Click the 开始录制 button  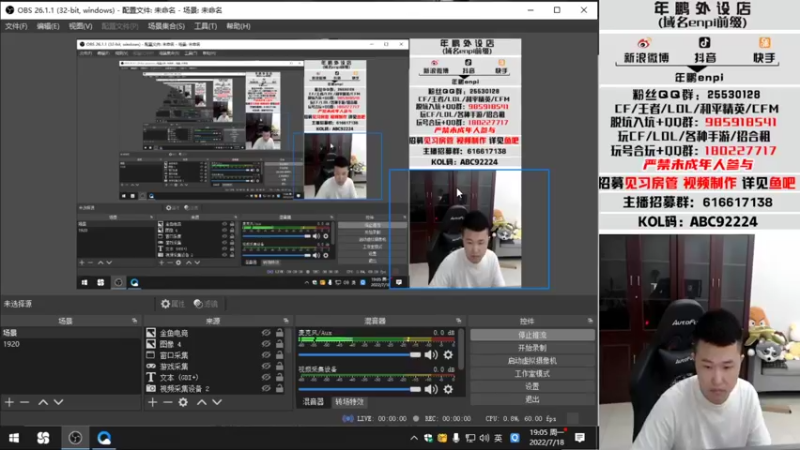click(532, 348)
